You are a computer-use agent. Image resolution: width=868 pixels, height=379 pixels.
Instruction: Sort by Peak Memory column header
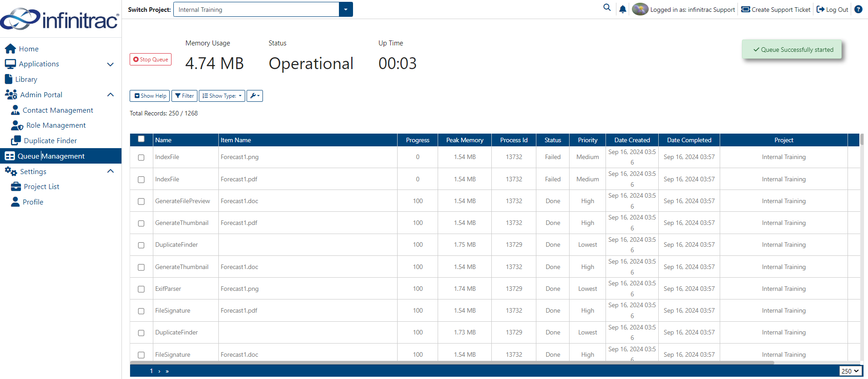click(x=464, y=140)
